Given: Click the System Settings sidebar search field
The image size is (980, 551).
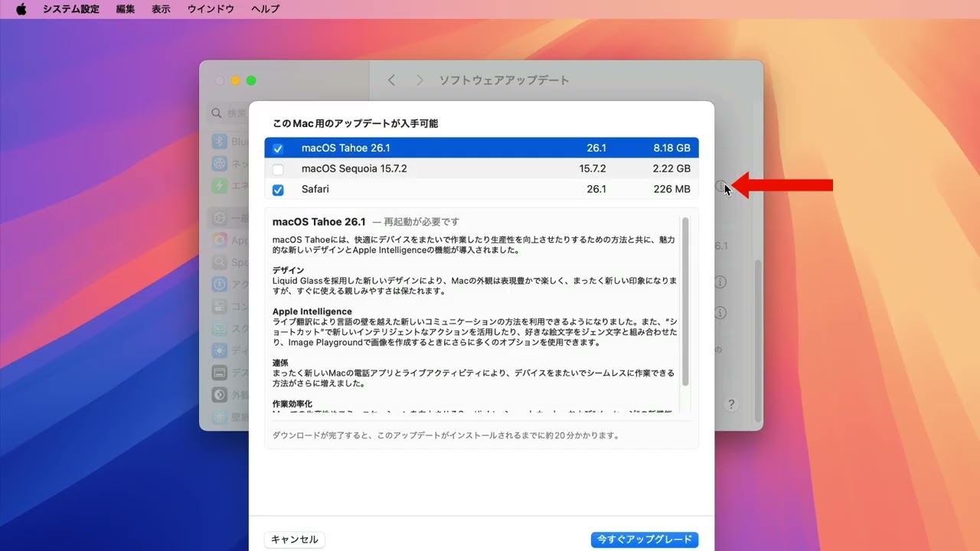Looking at the screenshot, I should (x=229, y=113).
